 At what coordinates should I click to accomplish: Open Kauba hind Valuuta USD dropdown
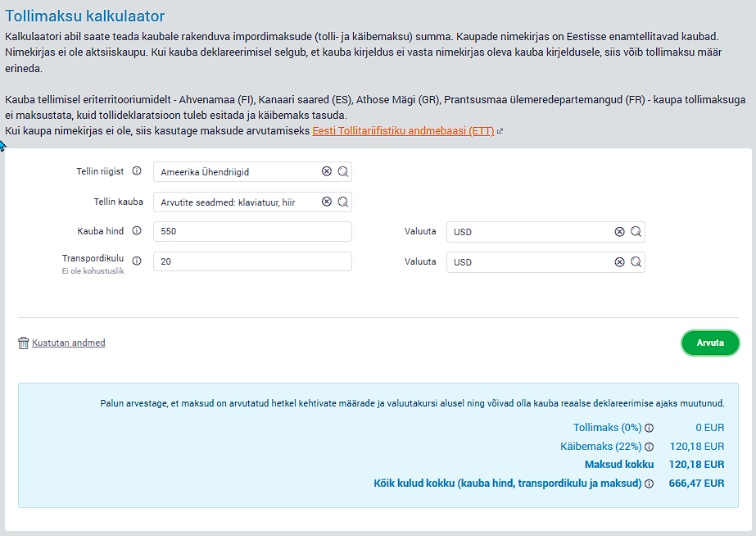(x=545, y=232)
